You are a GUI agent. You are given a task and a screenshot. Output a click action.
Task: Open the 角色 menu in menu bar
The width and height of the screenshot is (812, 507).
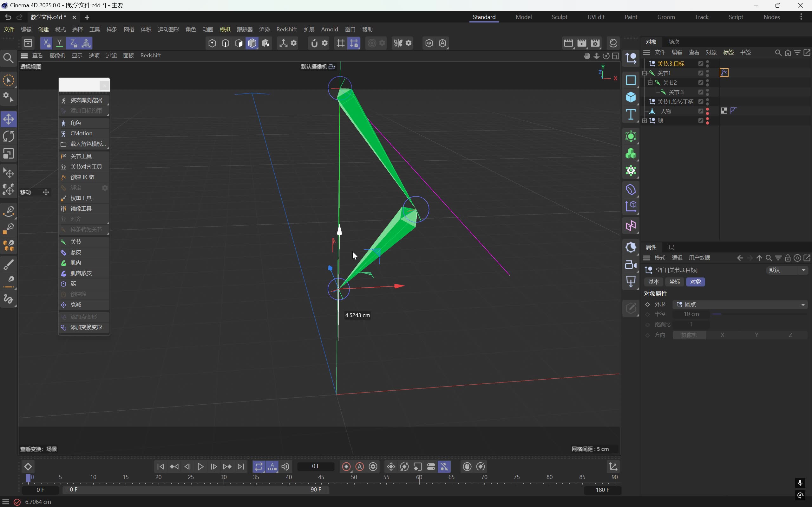coord(190,29)
